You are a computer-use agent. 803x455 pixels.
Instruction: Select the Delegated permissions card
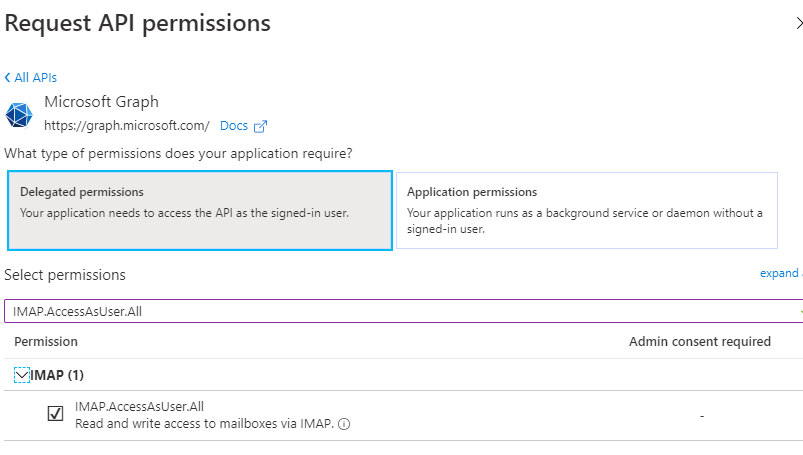point(200,211)
